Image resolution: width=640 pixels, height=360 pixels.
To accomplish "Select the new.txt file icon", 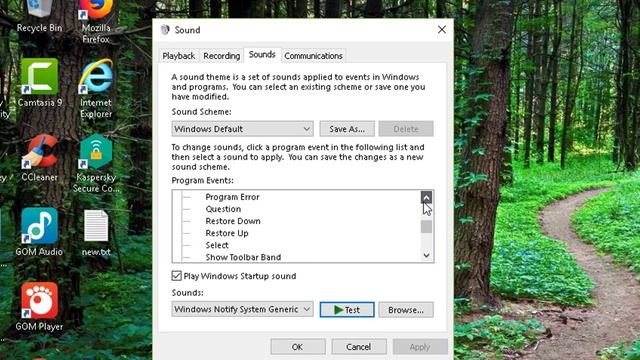I will point(96,233).
